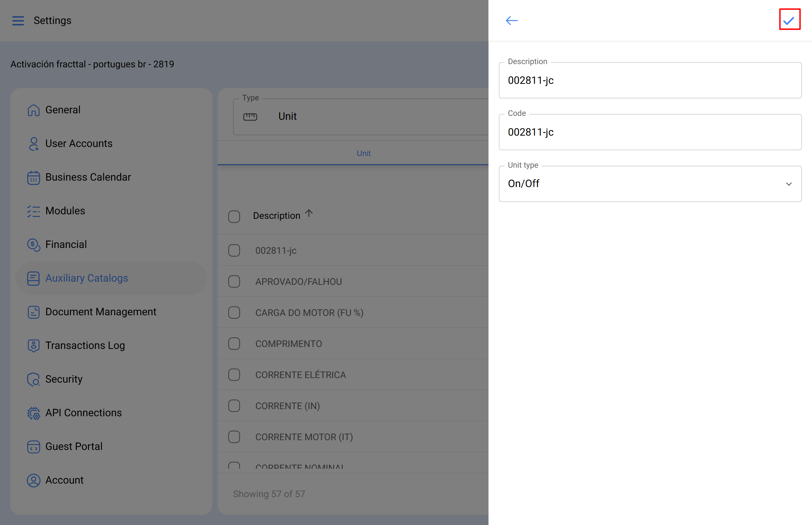Click the API Connections gear icon
This screenshot has height=525, width=812.
(33, 413)
